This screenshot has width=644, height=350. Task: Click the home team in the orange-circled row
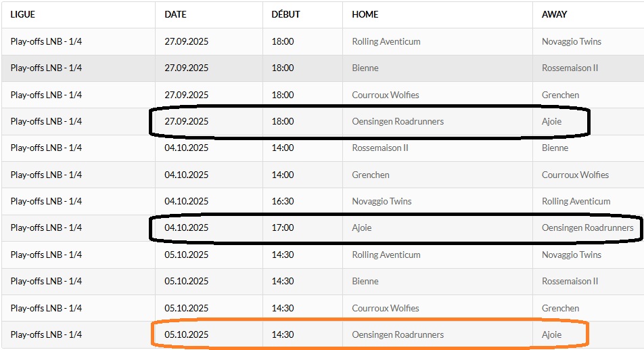398,334
